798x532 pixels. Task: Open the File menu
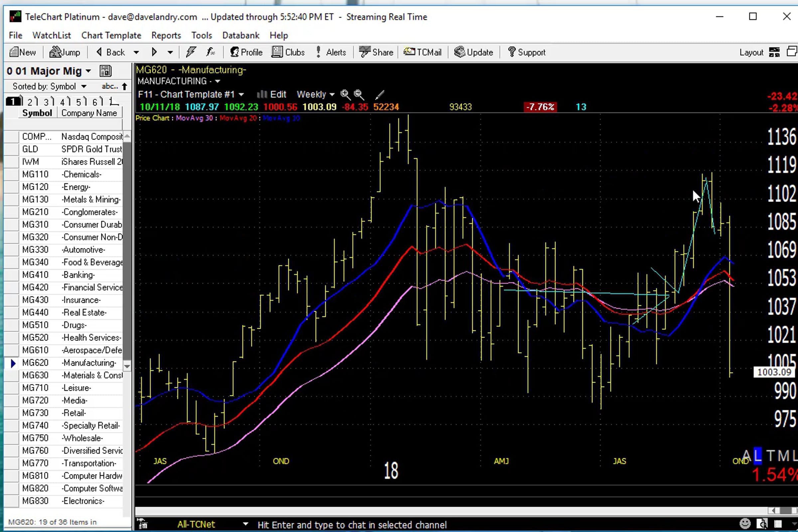coord(16,35)
